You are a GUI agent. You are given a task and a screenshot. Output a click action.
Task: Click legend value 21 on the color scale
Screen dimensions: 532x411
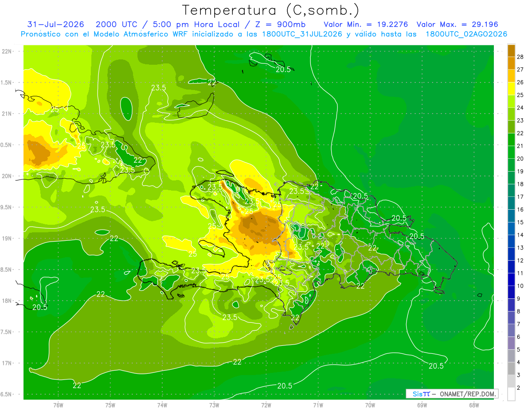click(520, 146)
